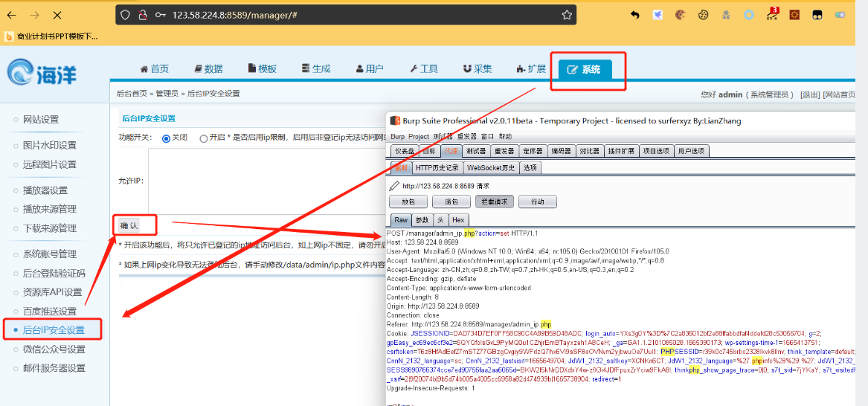Bookmark this page with star icon
The image size is (868, 406).
[567, 15]
